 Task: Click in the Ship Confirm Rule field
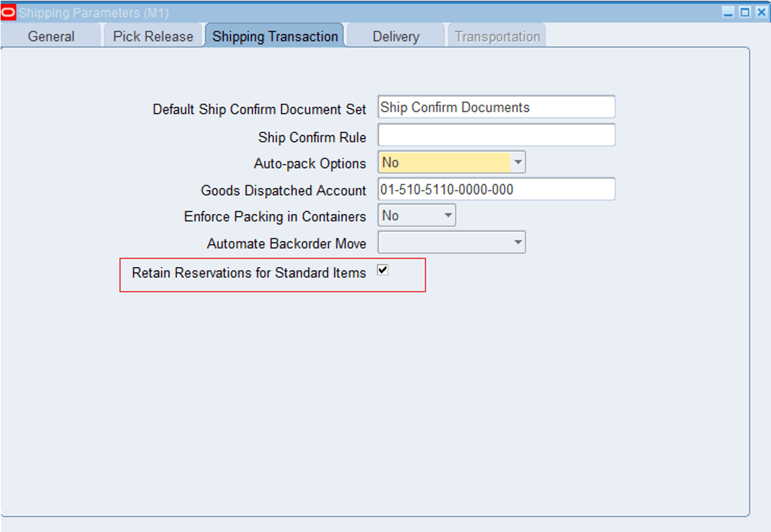click(496, 135)
